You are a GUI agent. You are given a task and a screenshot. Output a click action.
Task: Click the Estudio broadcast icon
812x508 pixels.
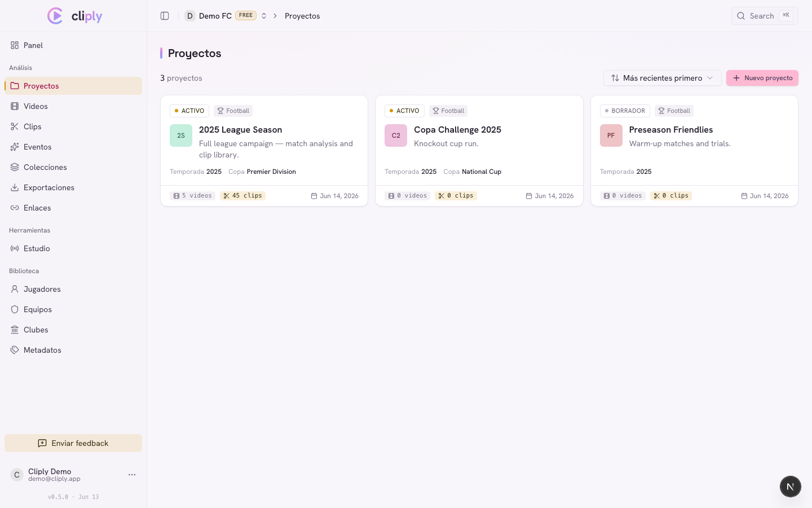[15, 248]
